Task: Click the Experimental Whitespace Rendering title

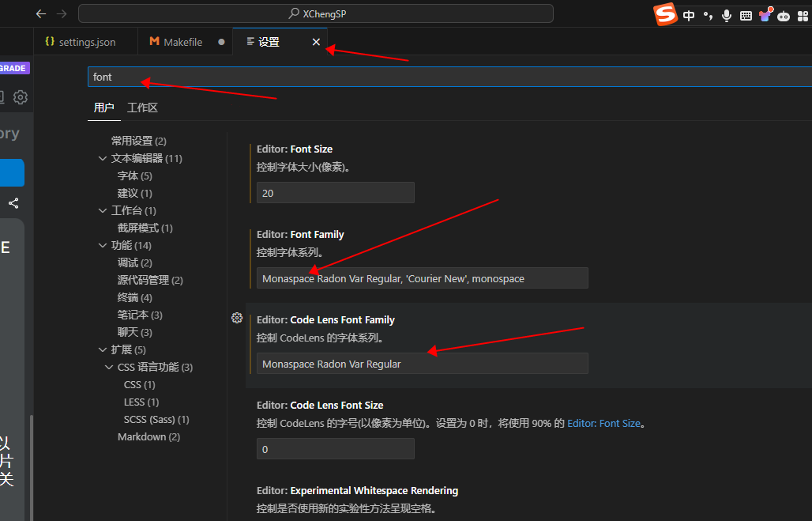Action: click(x=357, y=490)
